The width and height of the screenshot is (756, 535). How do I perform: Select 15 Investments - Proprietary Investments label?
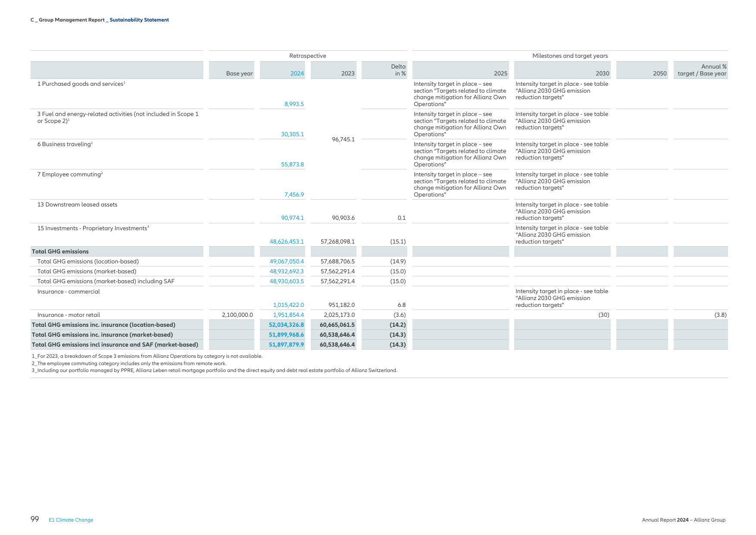(x=93, y=228)
